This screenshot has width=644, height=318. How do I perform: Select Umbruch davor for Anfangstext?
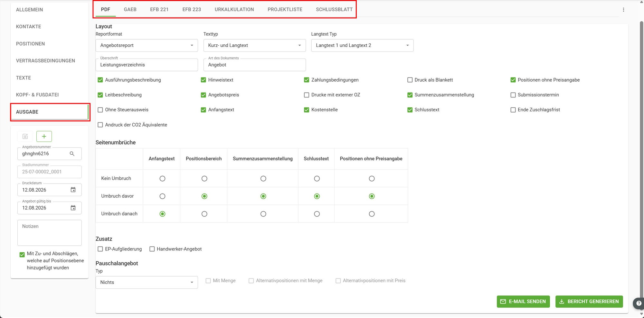(x=162, y=196)
